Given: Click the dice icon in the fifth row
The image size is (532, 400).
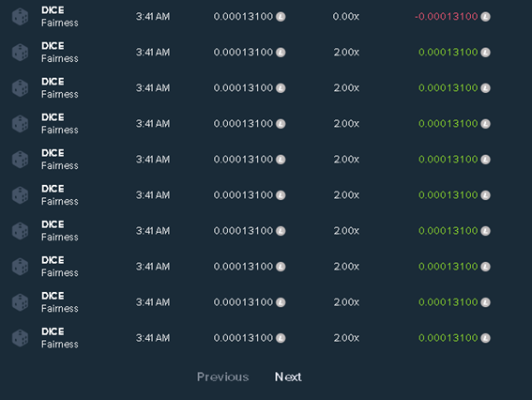Looking at the screenshot, I should 20,160.
